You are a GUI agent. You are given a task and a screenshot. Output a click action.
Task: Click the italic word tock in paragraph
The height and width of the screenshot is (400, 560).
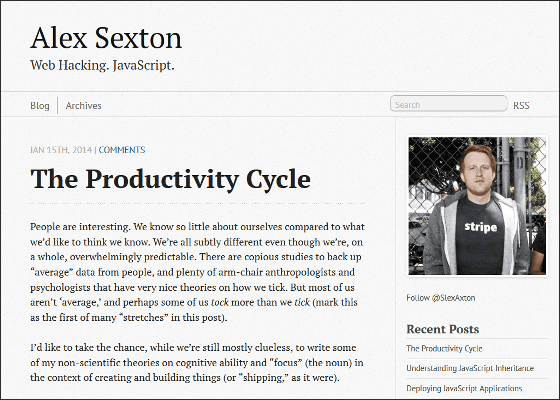(x=220, y=302)
